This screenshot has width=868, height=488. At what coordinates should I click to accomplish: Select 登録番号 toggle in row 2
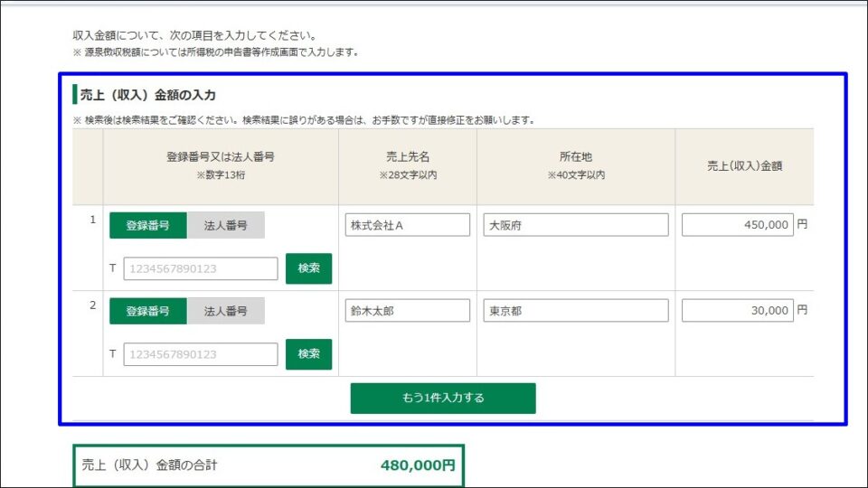[x=147, y=311]
